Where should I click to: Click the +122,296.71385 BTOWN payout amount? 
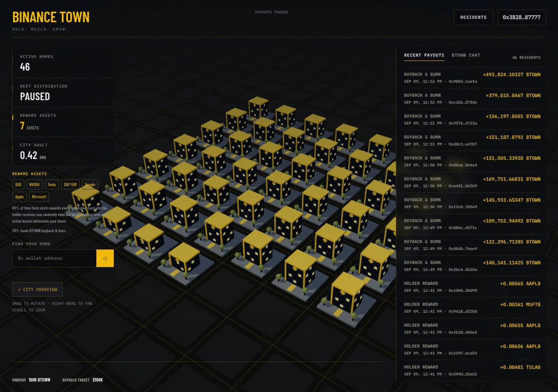[x=511, y=242]
